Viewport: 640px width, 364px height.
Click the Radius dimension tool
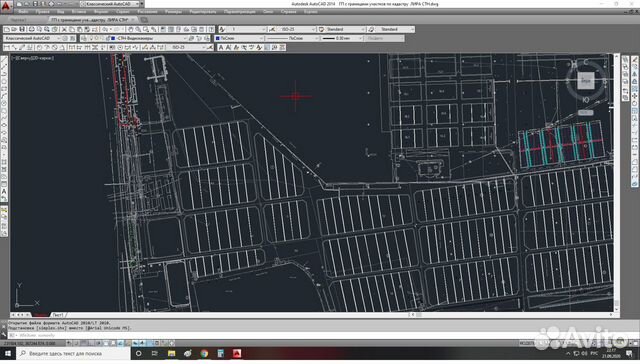(x=39, y=47)
